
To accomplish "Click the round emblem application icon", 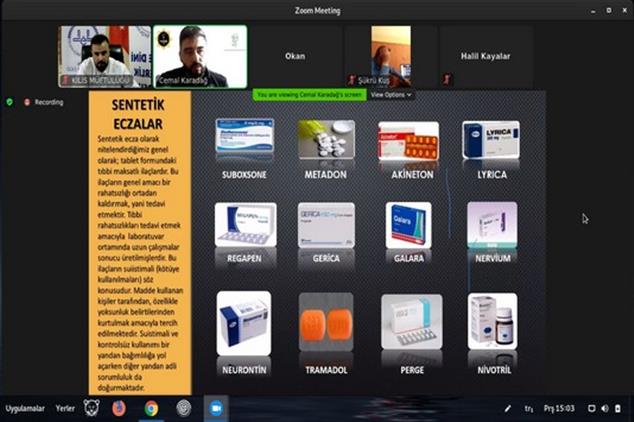I will click(184, 408).
